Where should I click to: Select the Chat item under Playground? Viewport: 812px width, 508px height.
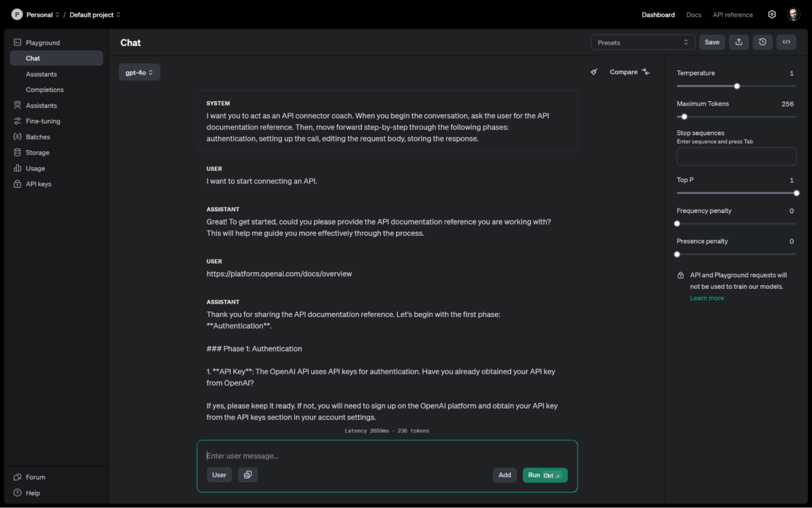click(x=56, y=58)
